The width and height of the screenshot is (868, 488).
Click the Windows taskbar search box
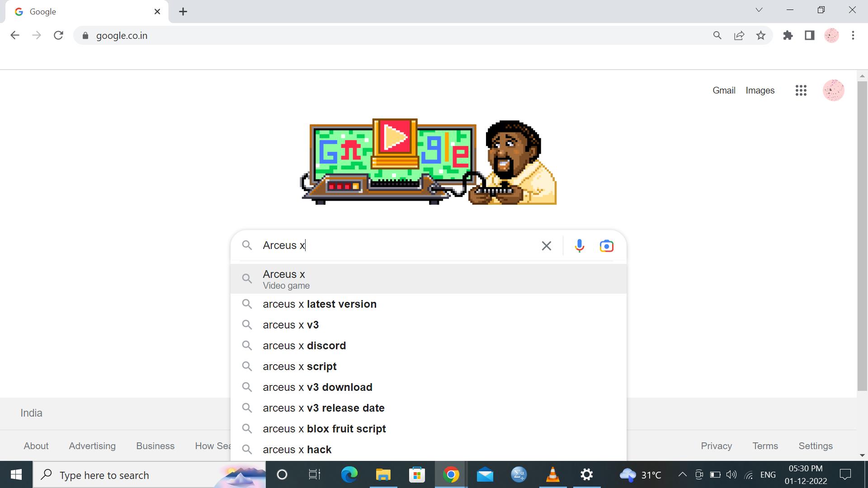[x=149, y=475]
